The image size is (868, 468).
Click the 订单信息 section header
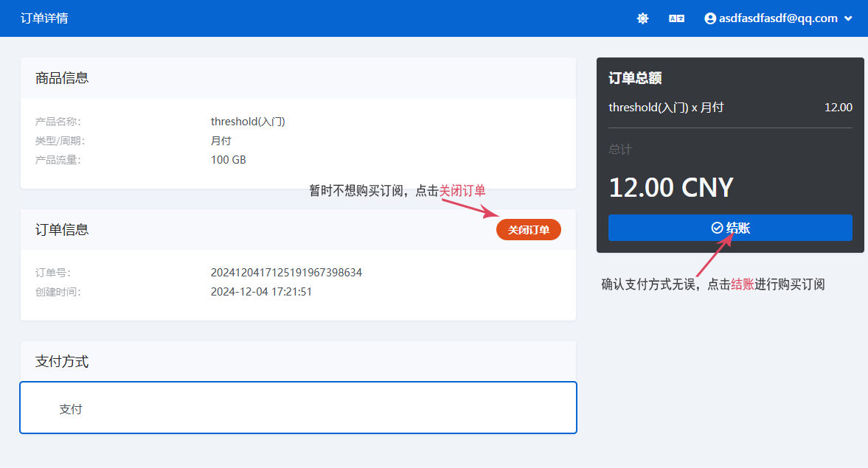(62, 229)
